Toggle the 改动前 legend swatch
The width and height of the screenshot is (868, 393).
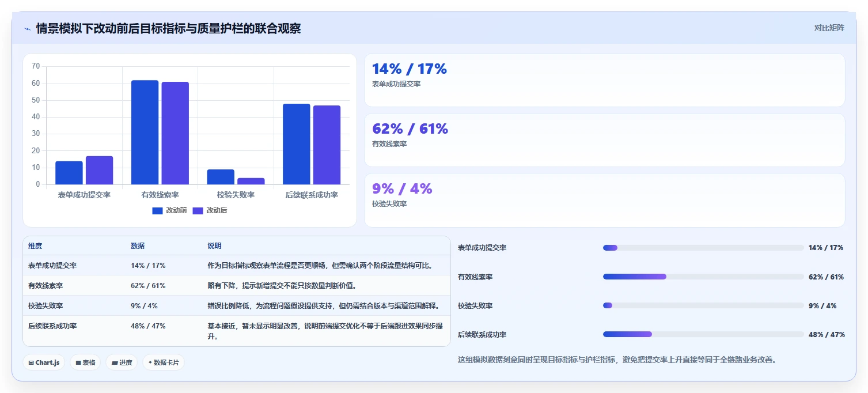point(158,211)
